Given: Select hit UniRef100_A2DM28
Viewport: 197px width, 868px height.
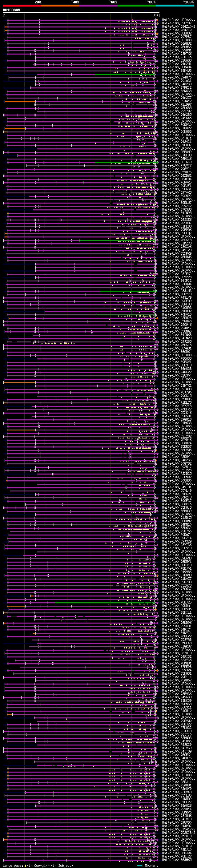Looking at the screenshot, I should pyautogui.click(x=177, y=318).
